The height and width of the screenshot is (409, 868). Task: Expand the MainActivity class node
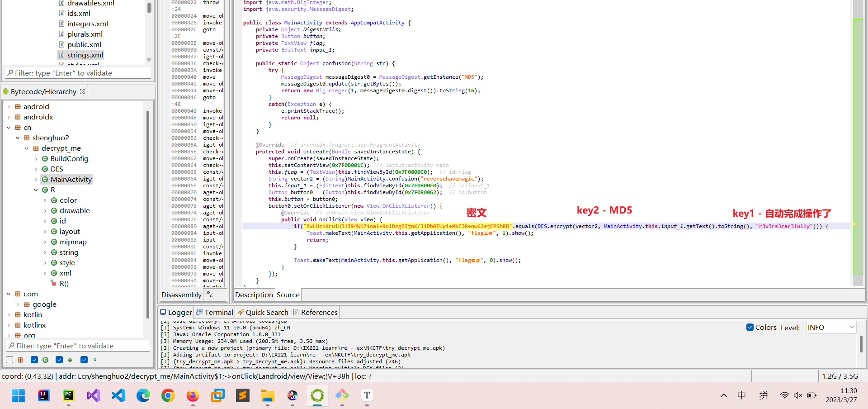point(36,180)
